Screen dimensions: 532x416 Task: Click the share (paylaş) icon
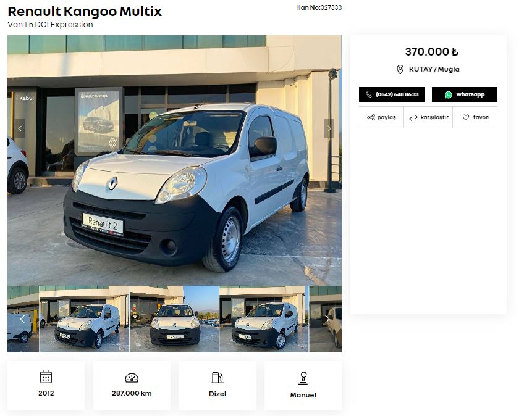tap(371, 117)
